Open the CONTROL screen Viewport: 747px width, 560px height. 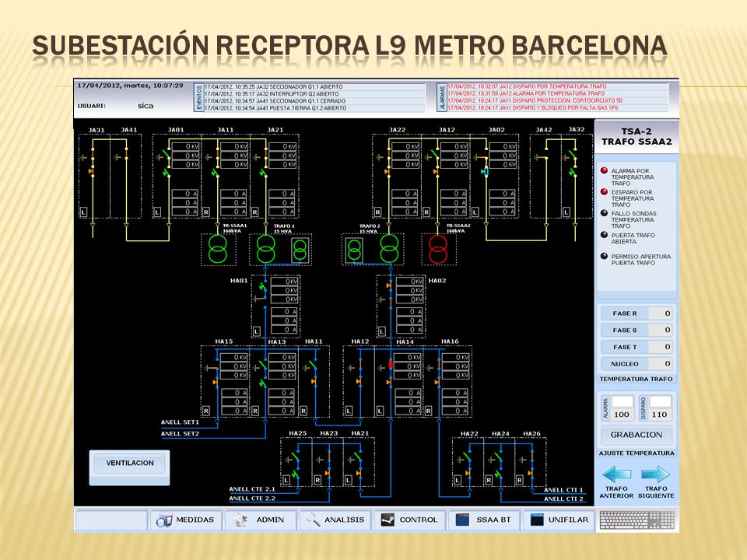(x=410, y=520)
